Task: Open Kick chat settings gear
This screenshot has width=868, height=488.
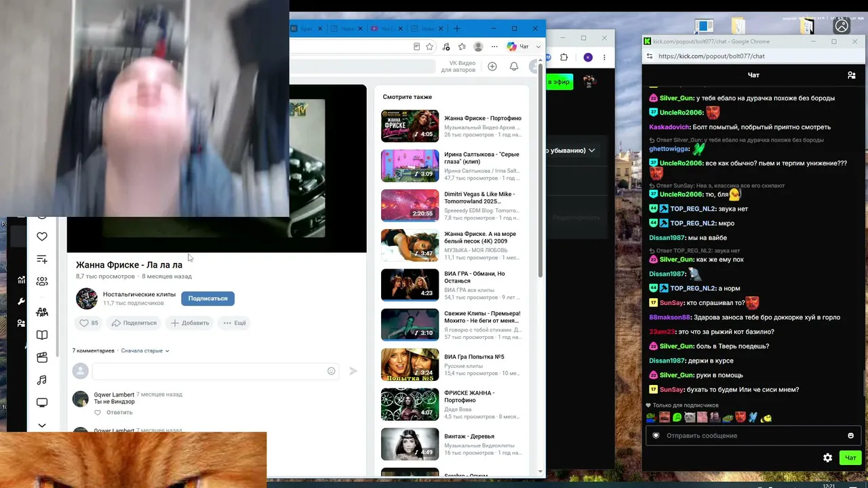Action: [x=827, y=458]
